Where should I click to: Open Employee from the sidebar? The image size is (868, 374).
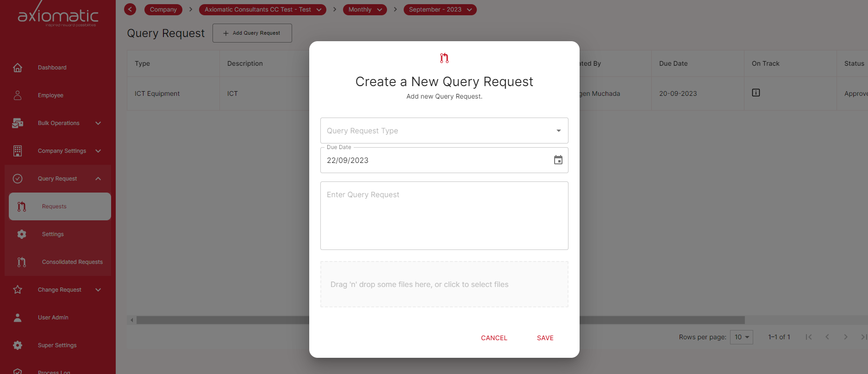pyautogui.click(x=50, y=95)
